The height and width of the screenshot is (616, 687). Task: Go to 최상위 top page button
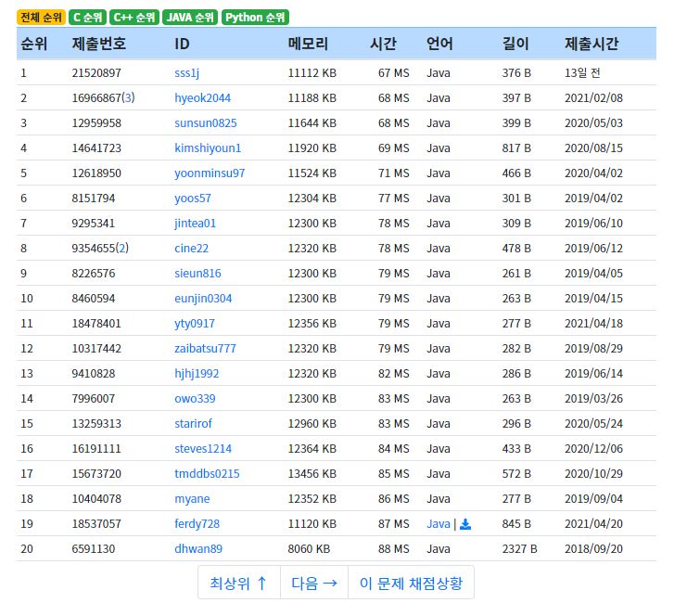(239, 583)
